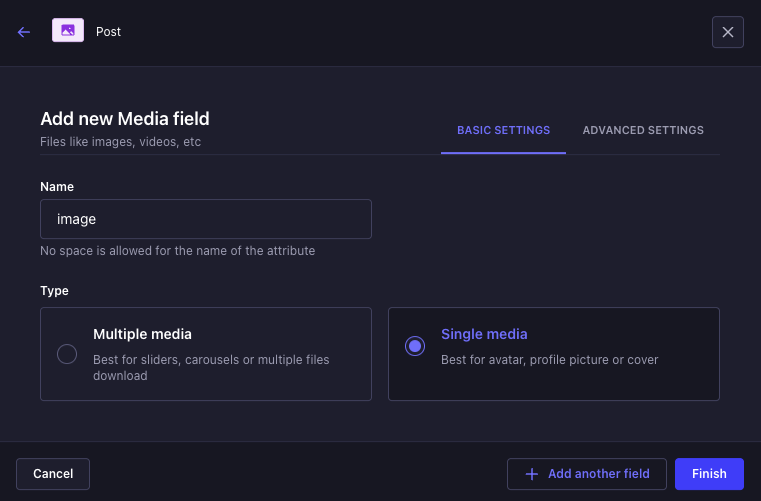The height and width of the screenshot is (501, 761).
Task: Click Finish to save the field
Action: tap(709, 474)
